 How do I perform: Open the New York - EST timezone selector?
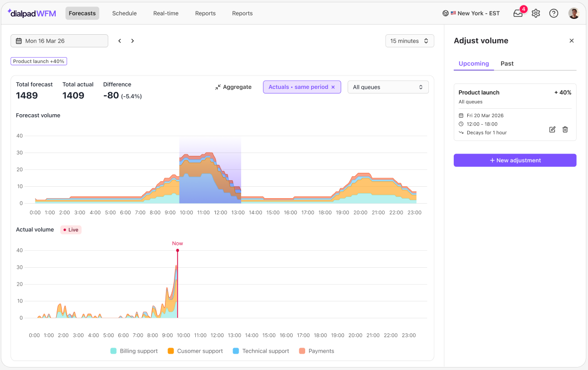pyautogui.click(x=471, y=13)
